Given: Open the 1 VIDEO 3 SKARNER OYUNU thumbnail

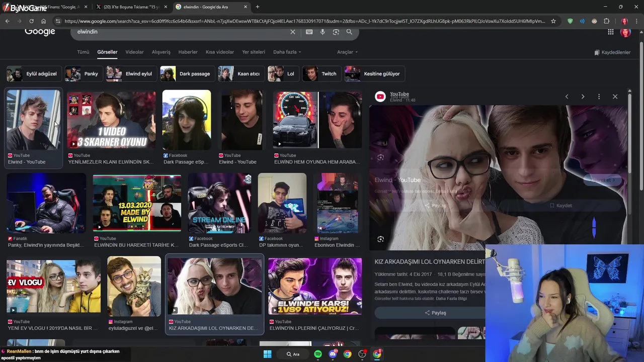Looking at the screenshot, I should [111, 120].
